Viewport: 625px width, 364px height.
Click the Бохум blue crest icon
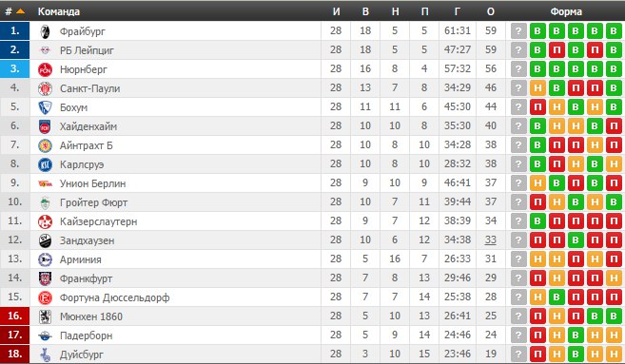point(45,107)
